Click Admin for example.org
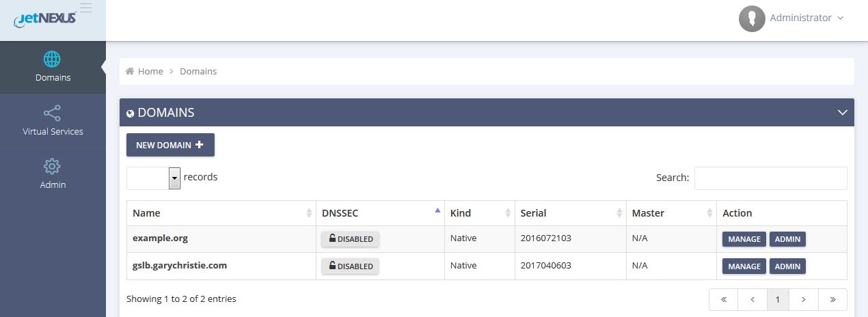Viewport: 868px width, 317px height. click(787, 239)
